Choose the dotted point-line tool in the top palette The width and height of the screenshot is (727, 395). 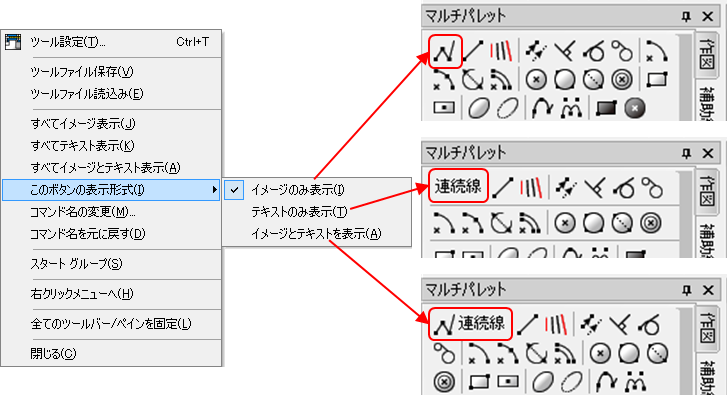click(536, 51)
